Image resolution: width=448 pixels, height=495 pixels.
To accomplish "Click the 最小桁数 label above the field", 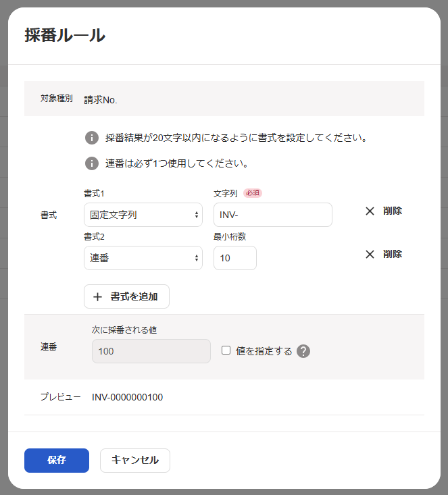I will pyautogui.click(x=230, y=236).
